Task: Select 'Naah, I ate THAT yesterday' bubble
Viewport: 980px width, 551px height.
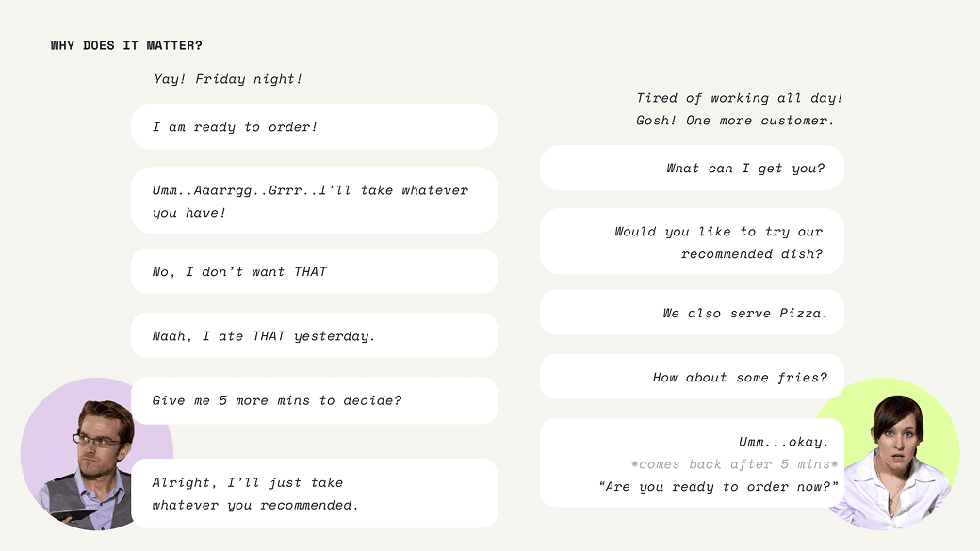Action: [x=315, y=336]
